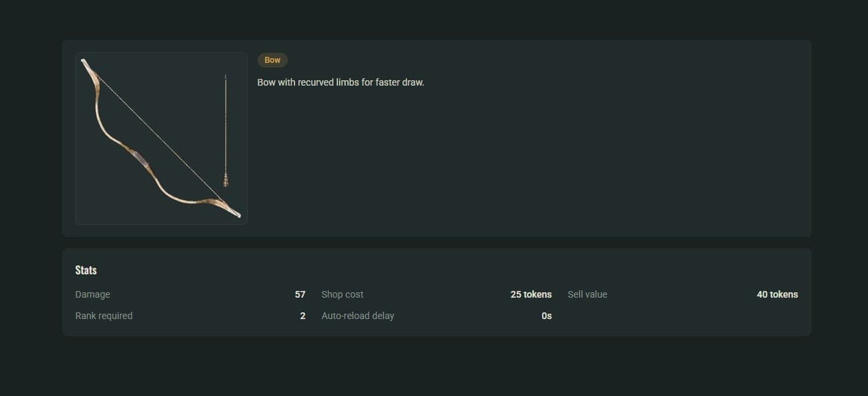Click the rank required value 2
The width and height of the screenshot is (868, 396).
pos(302,316)
